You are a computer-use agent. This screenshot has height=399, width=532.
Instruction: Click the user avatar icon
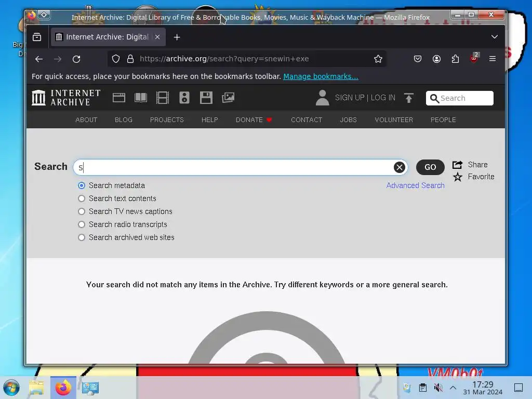pyautogui.click(x=322, y=98)
